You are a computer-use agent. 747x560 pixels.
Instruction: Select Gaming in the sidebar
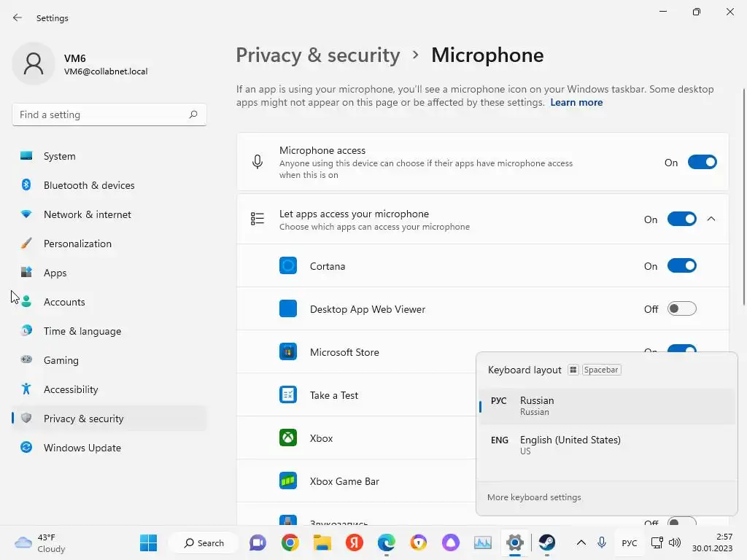coord(109,360)
